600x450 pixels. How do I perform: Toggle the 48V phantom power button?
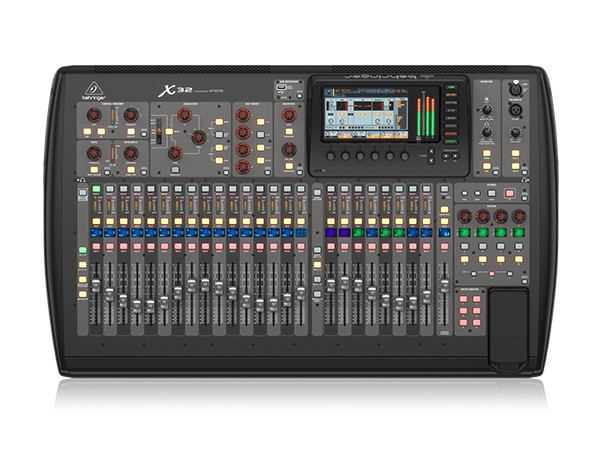coord(87,131)
